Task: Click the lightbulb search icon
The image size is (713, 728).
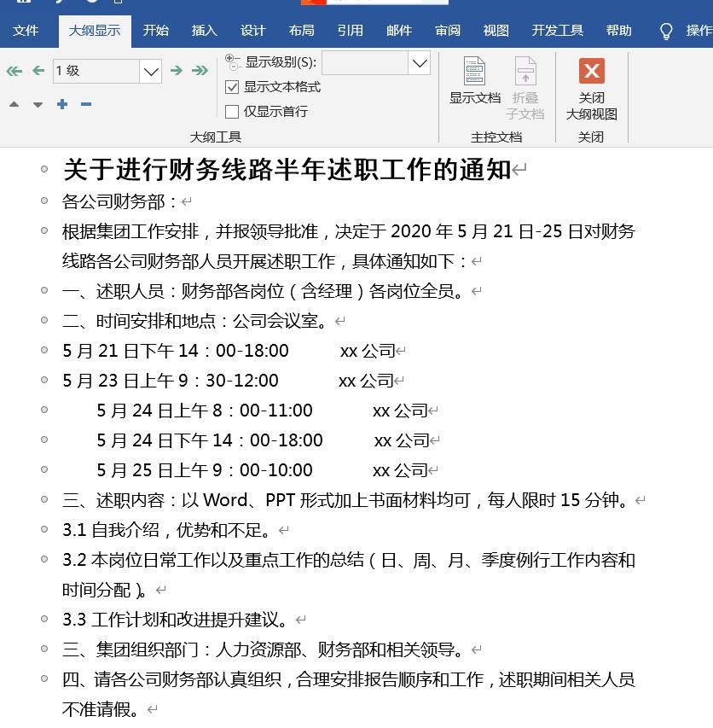Action: click(x=666, y=30)
